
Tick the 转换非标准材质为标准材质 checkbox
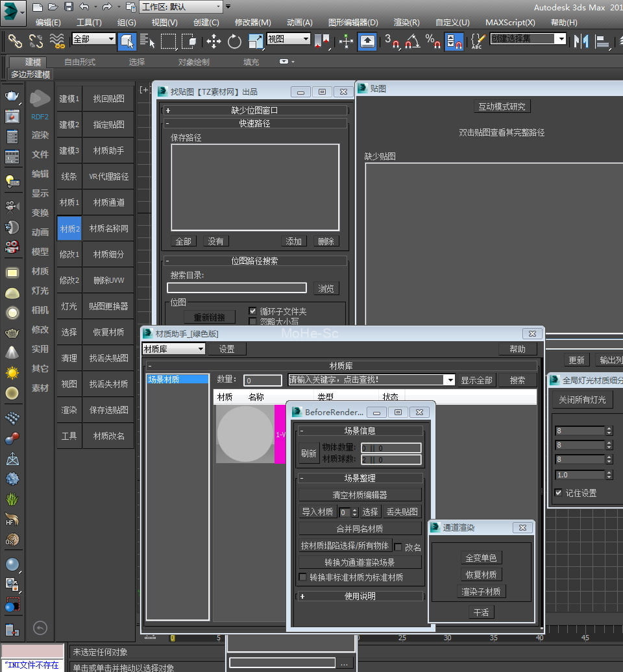click(x=302, y=577)
